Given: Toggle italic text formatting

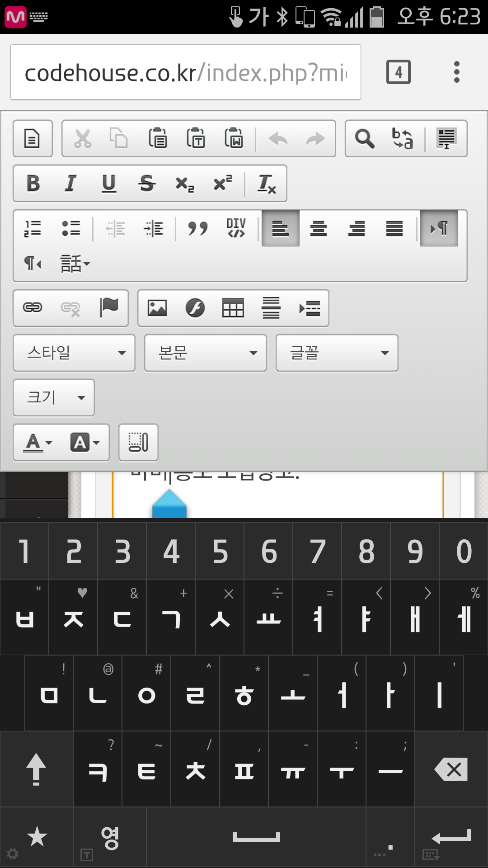Looking at the screenshot, I should coord(70,184).
